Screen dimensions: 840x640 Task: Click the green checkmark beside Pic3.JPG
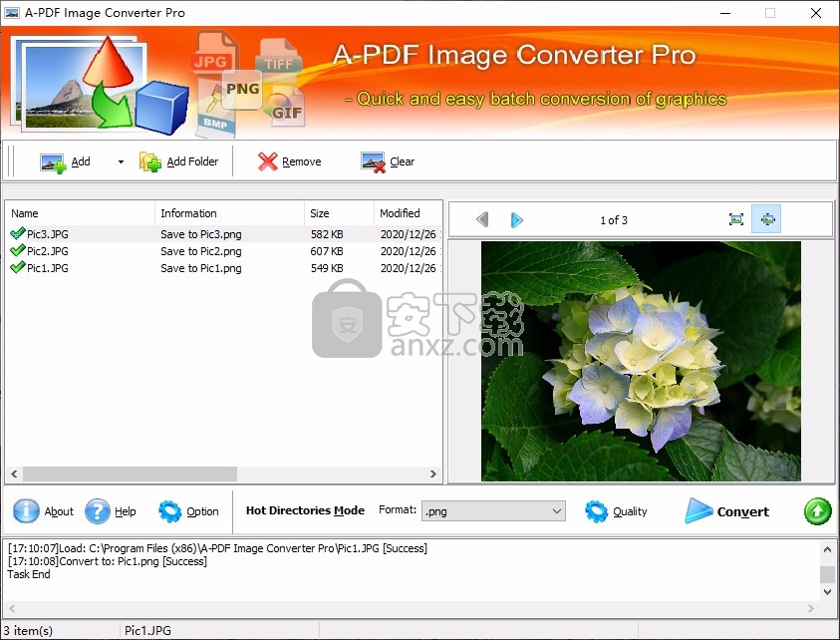tap(18, 233)
